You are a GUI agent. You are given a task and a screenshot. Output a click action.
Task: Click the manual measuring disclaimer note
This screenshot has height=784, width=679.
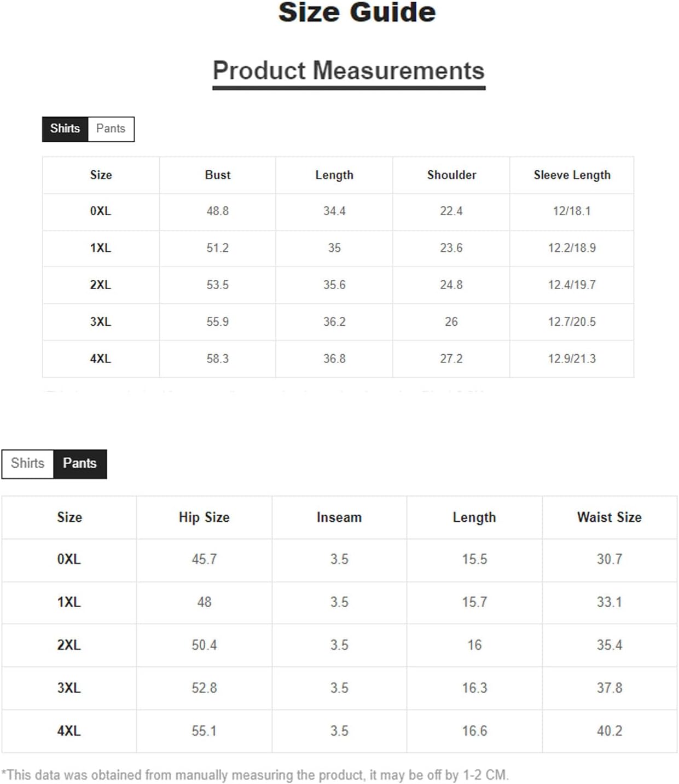pos(255,775)
